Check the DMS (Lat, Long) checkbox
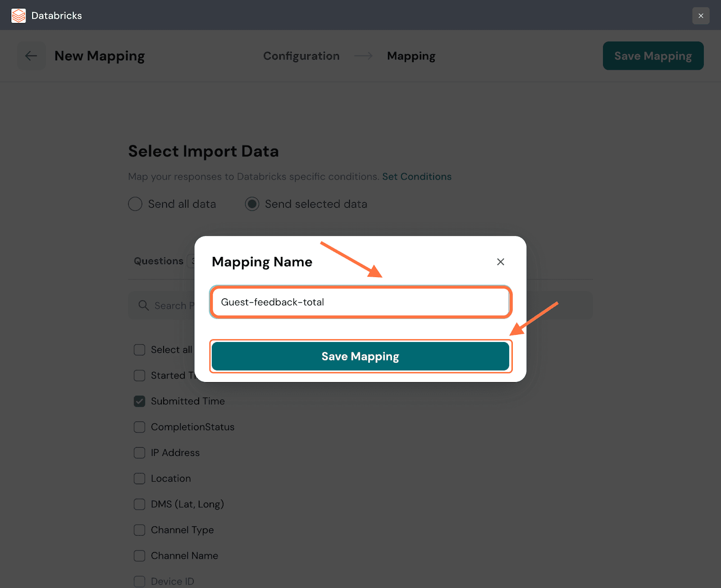 coord(140,504)
